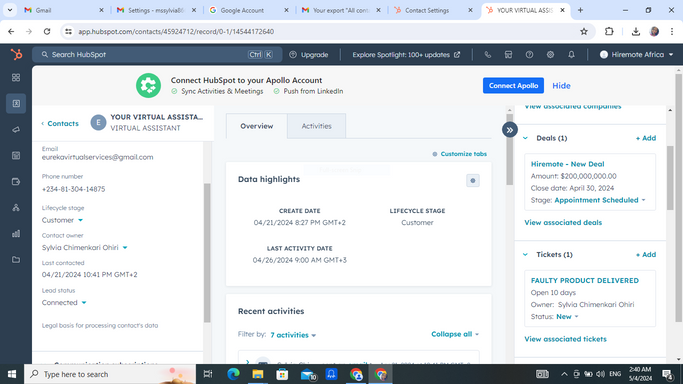Switch to the Activities tab
Screen dimensions: 683x384
[x=317, y=126]
